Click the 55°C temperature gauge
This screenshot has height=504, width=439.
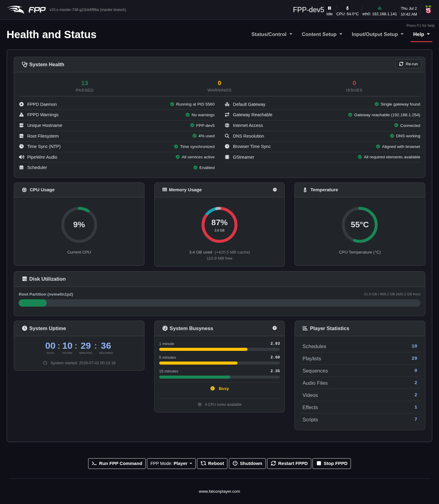(x=360, y=225)
